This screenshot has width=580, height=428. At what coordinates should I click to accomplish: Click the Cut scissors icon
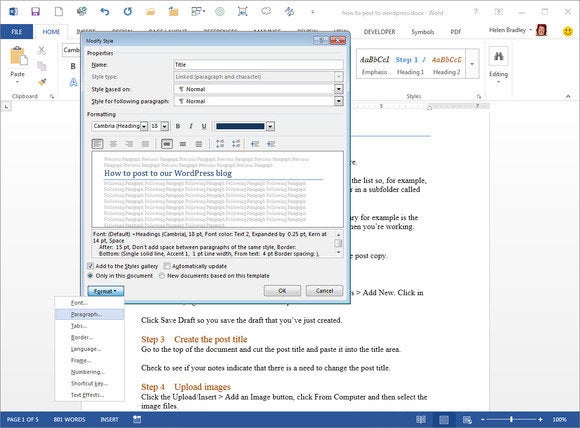tap(41, 50)
